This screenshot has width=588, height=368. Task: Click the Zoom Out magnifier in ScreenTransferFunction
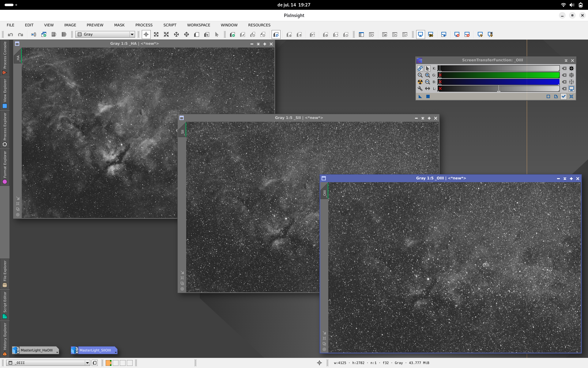pyautogui.click(x=428, y=82)
